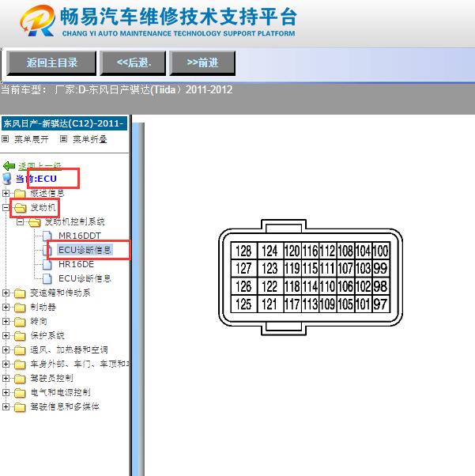Select the 概述信息 tree label
The height and width of the screenshot is (476, 475).
click(x=47, y=193)
